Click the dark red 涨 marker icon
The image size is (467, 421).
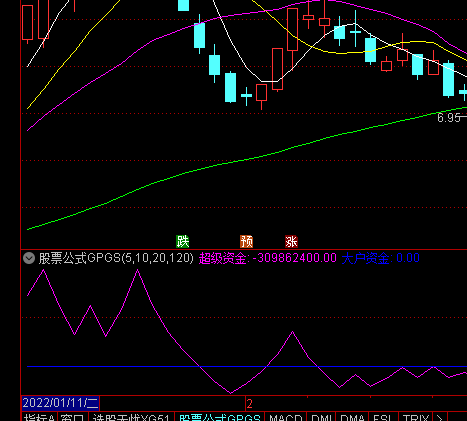291,241
